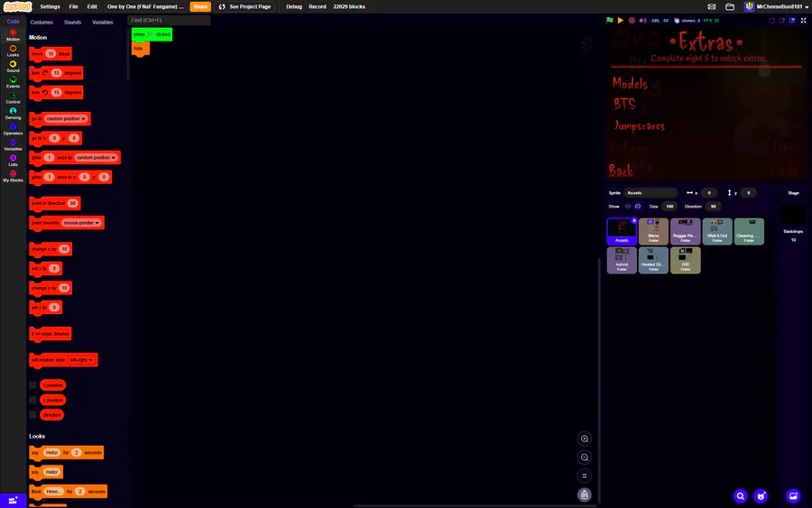Select the large stage layout button
This screenshot has height=508, width=812.
pyautogui.click(x=792, y=20)
